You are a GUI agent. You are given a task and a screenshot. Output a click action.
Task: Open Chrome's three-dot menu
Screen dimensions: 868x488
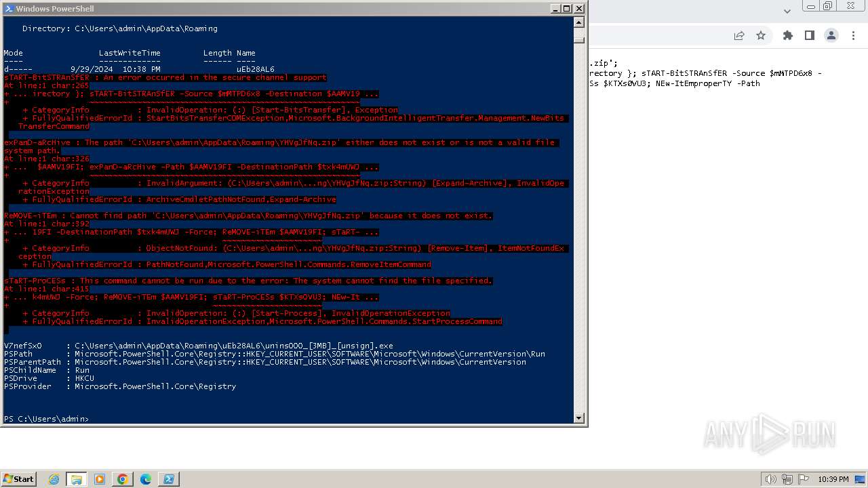[x=853, y=35]
